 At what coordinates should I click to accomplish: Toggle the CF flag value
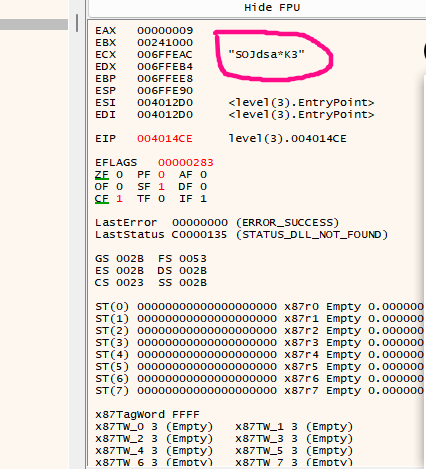(119, 199)
